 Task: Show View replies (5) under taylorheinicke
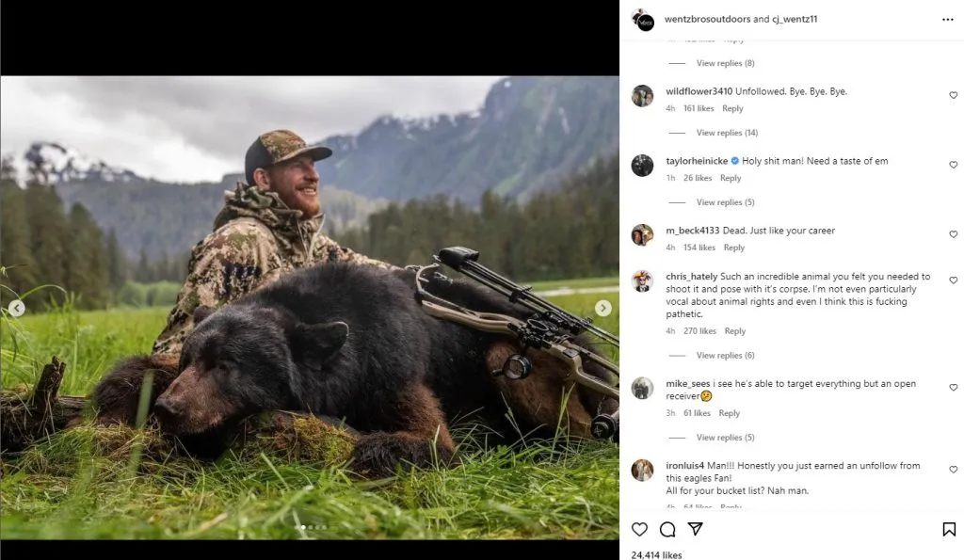(725, 202)
